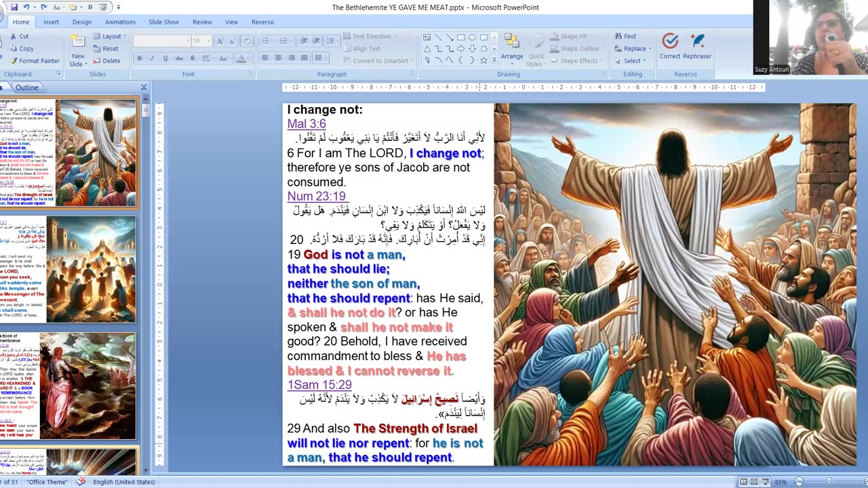The height and width of the screenshot is (488, 868).
Task: Increase the font size
Action: [x=220, y=41]
